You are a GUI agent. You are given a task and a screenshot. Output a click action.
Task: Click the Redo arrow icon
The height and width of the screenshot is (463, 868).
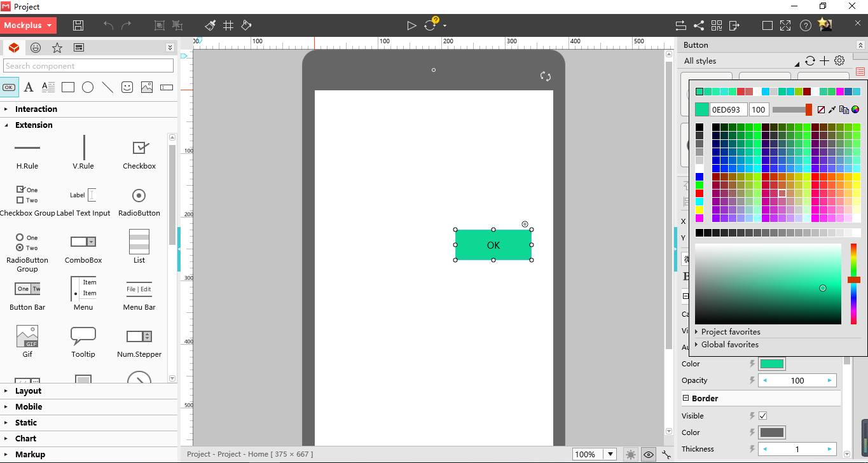(126, 25)
